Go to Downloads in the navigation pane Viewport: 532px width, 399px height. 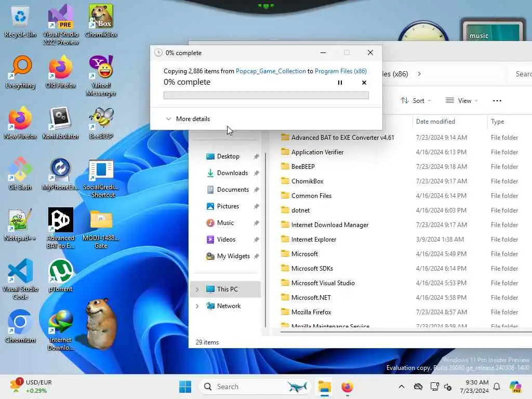pyautogui.click(x=228, y=173)
